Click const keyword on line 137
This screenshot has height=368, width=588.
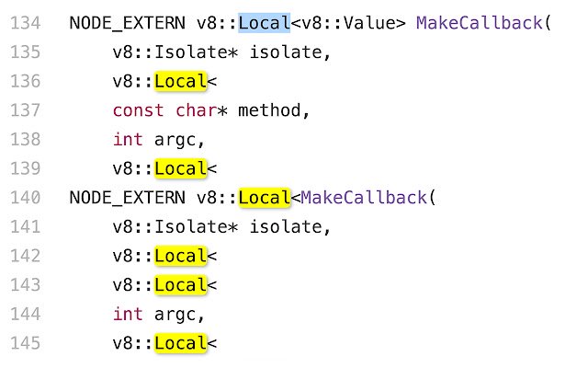pyautogui.click(x=138, y=110)
